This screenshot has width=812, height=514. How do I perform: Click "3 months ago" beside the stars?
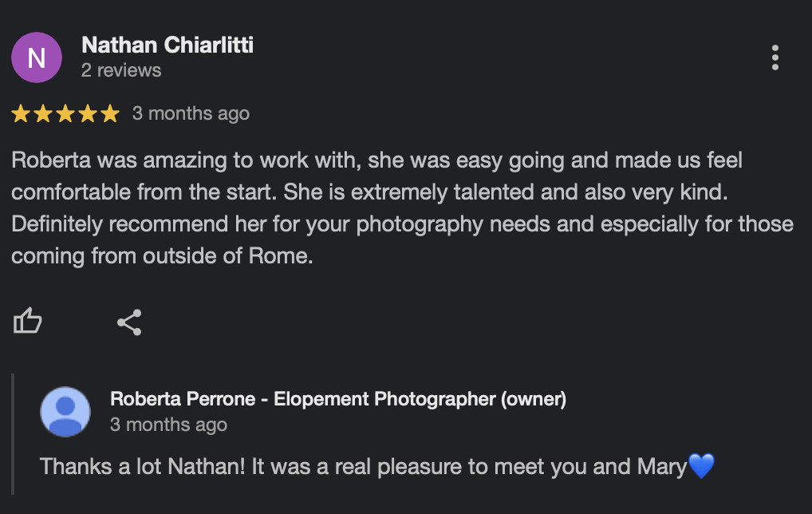click(191, 113)
